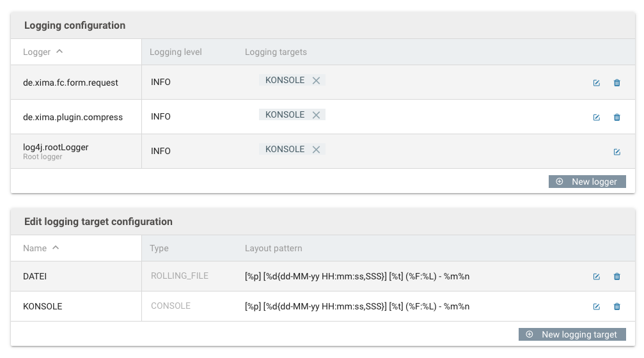This screenshot has width=644, height=358.
Task: Select the Layout pattern column header
Action: tap(274, 249)
